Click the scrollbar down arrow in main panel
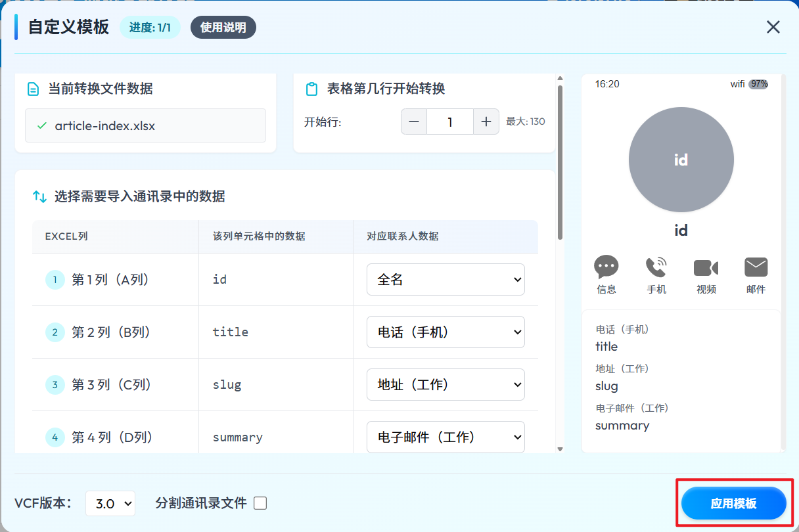This screenshot has height=532, width=799. pyautogui.click(x=560, y=449)
